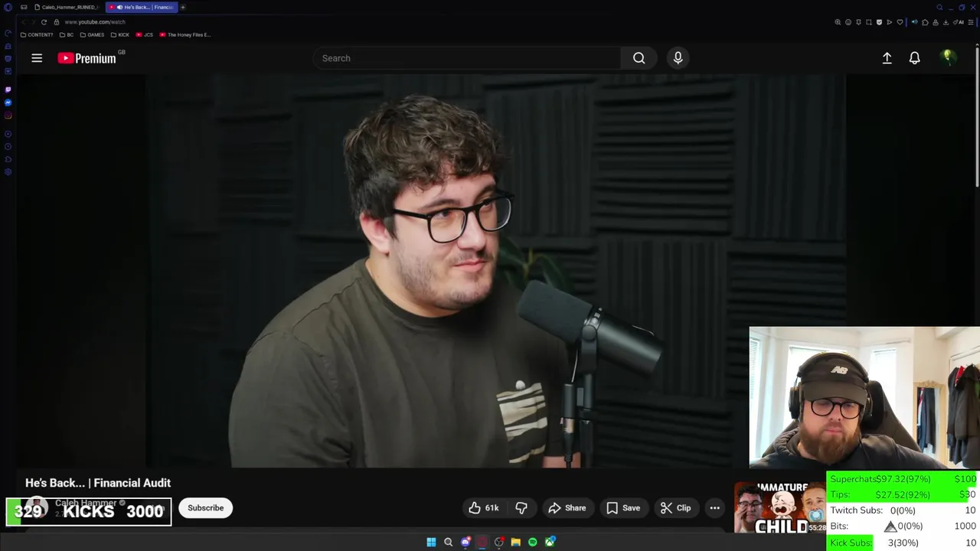Open Spotify from the taskbar
The height and width of the screenshot is (551, 980).
(x=532, y=542)
